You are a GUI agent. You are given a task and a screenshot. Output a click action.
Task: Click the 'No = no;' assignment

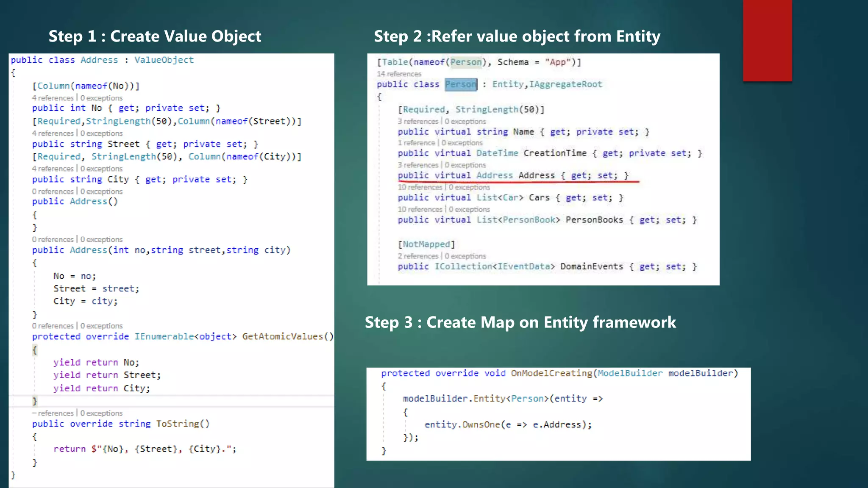pyautogui.click(x=75, y=276)
